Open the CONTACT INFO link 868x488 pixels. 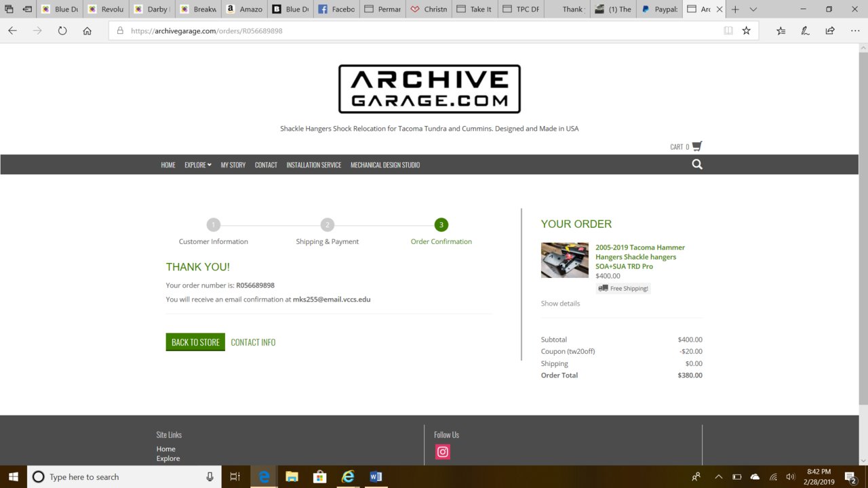point(253,342)
